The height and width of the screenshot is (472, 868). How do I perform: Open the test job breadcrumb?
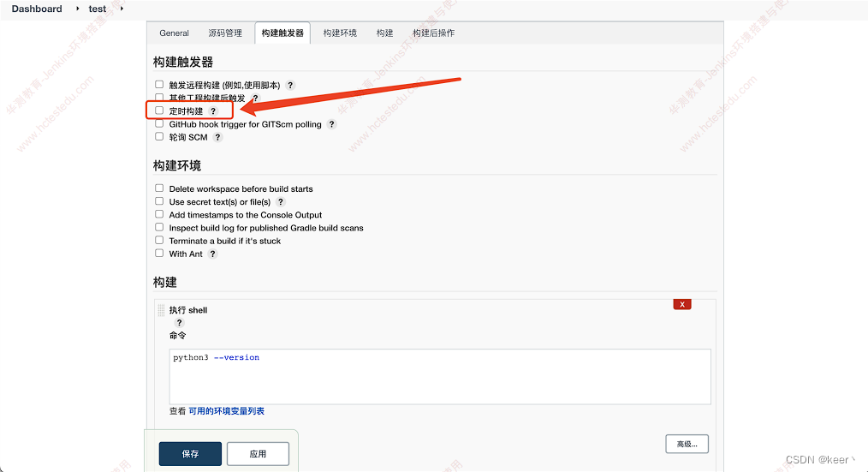coord(98,9)
